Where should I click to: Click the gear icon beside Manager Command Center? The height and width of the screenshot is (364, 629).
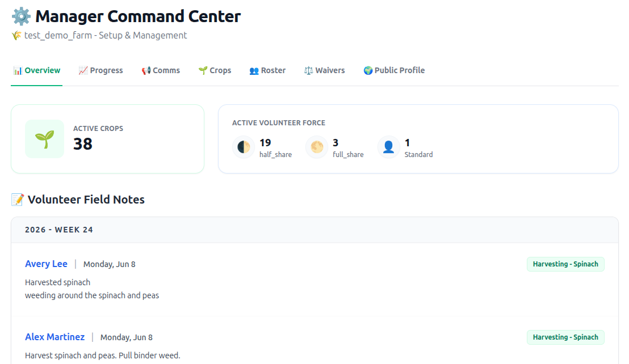tap(21, 16)
